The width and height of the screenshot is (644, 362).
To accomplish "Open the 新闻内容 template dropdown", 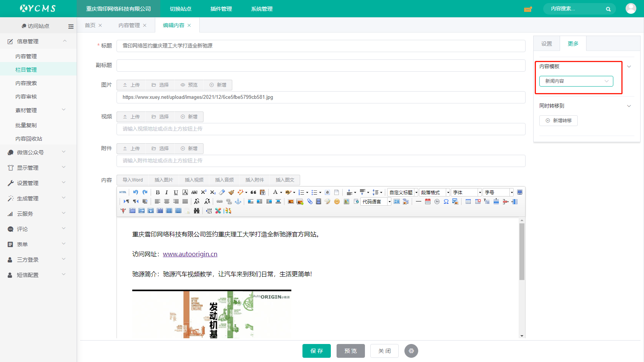I will (576, 81).
